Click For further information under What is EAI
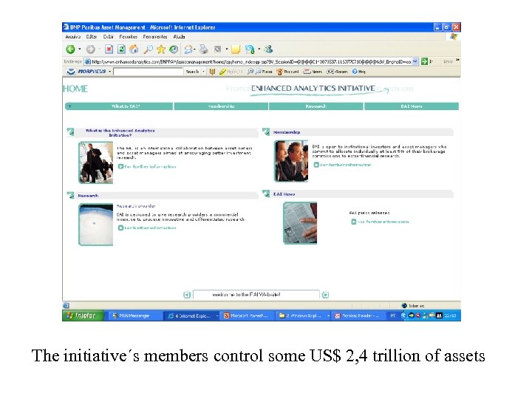This screenshot has width=532, height=399. (147, 166)
